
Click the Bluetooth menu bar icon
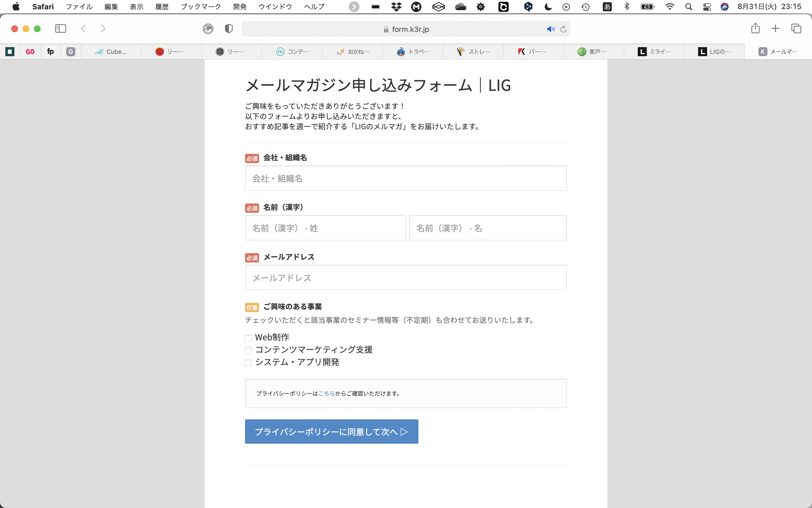(x=626, y=7)
